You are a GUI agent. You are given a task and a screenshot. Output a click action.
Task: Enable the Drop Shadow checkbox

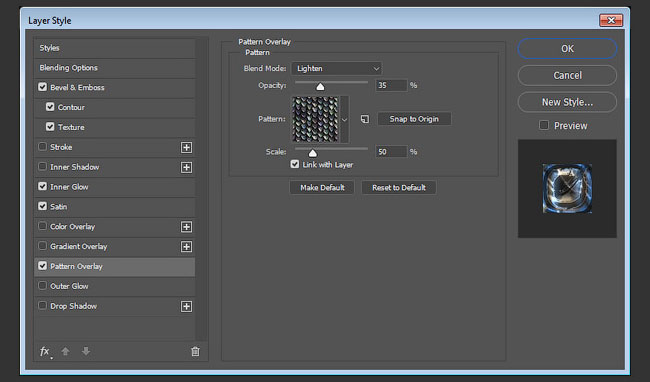tap(42, 306)
